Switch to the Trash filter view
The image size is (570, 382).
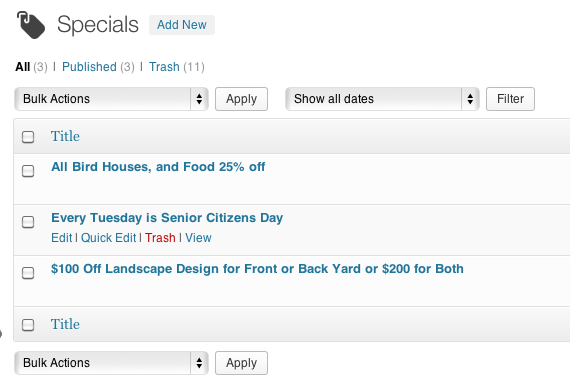tap(164, 67)
